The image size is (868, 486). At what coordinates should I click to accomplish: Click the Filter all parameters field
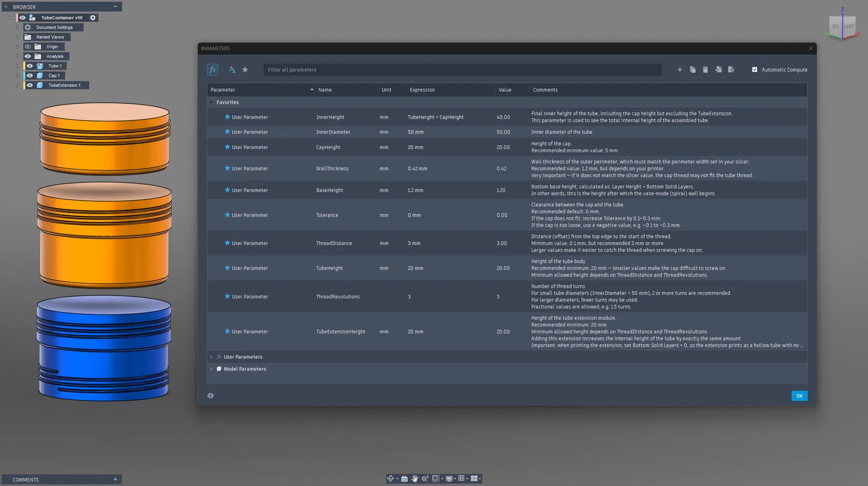462,69
